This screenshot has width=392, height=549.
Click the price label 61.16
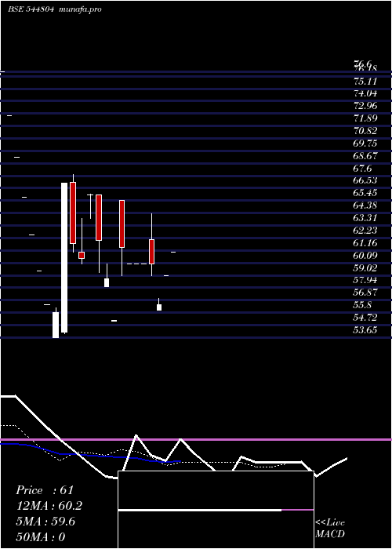365,242
